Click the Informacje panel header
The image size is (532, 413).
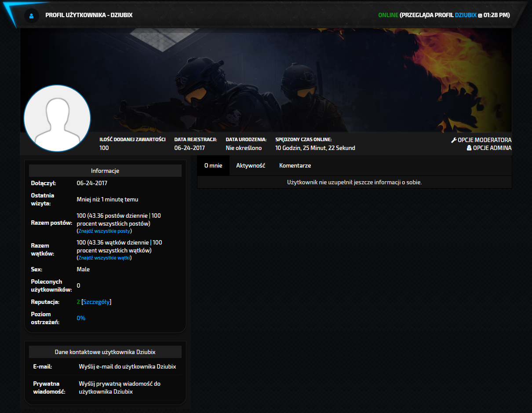pos(105,171)
